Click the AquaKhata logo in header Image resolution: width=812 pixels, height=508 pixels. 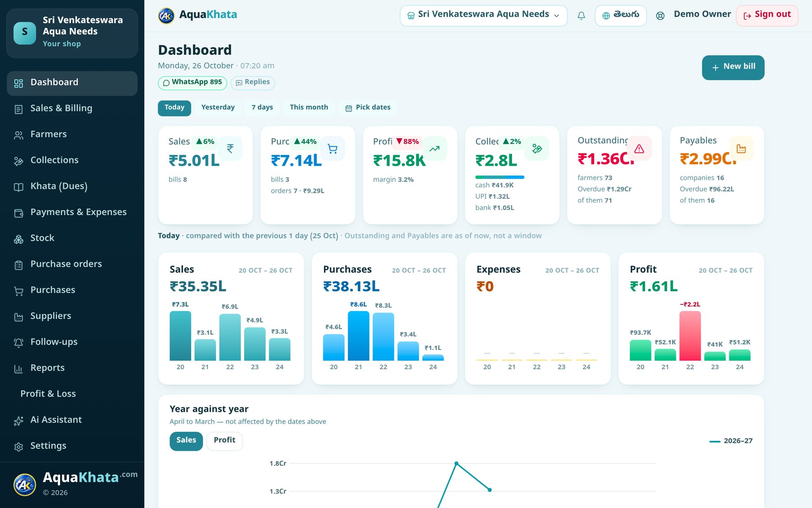[x=198, y=15]
